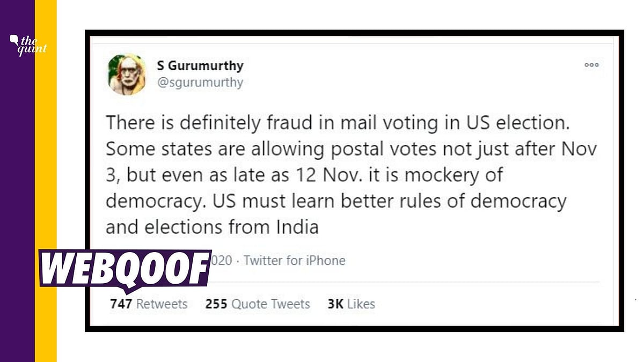Image resolution: width=644 pixels, height=362 pixels.
Task: Open S Gurumurthy's profile picture
Action: pyautogui.click(x=127, y=74)
